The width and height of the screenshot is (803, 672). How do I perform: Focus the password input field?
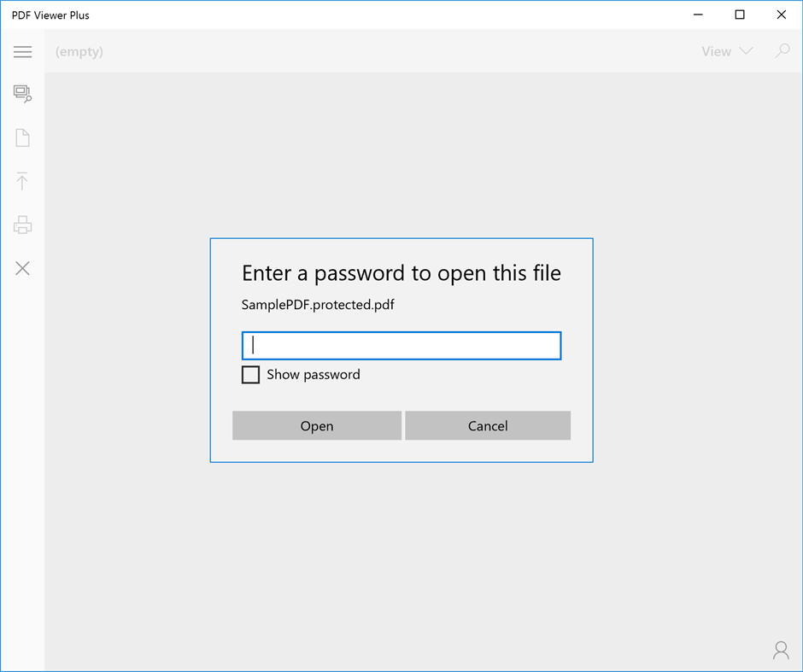click(401, 346)
